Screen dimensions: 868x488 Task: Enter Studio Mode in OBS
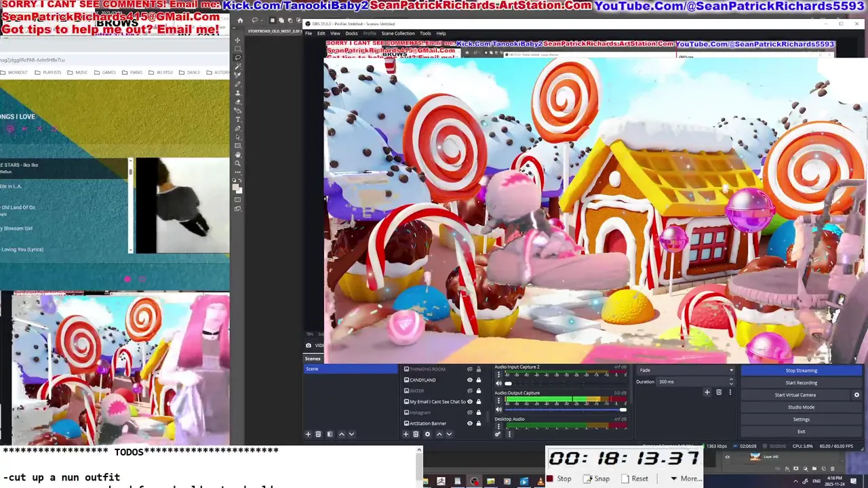pos(802,407)
